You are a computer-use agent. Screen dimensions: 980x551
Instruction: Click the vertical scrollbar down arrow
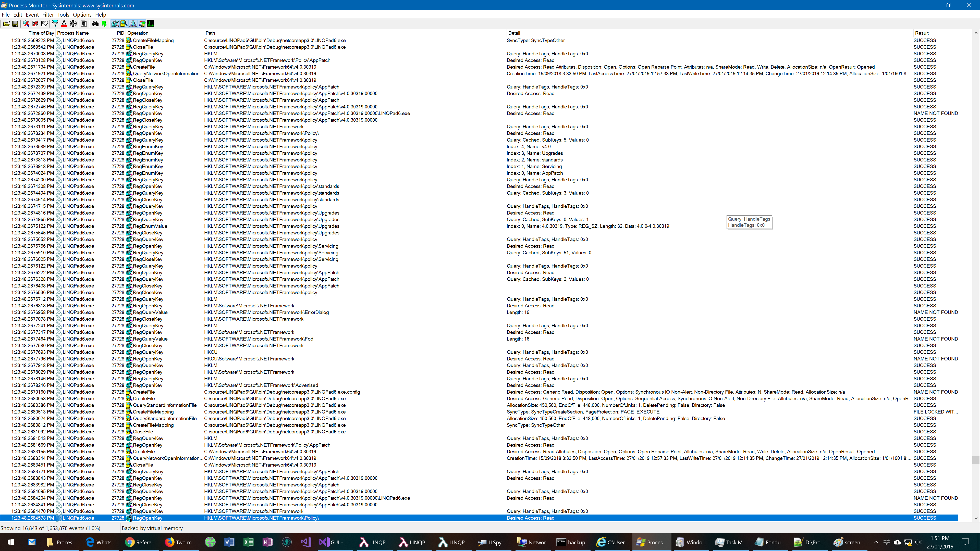point(976,518)
